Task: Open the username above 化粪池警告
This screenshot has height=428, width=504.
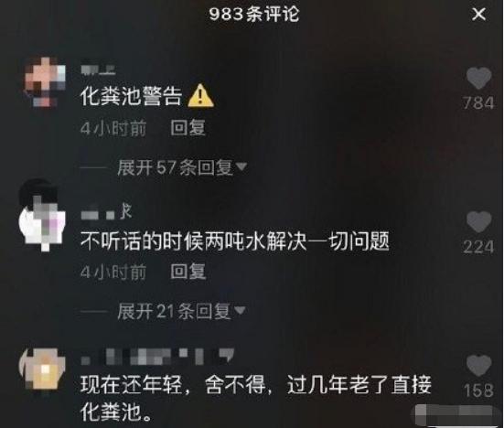Action: [x=98, y=70]
